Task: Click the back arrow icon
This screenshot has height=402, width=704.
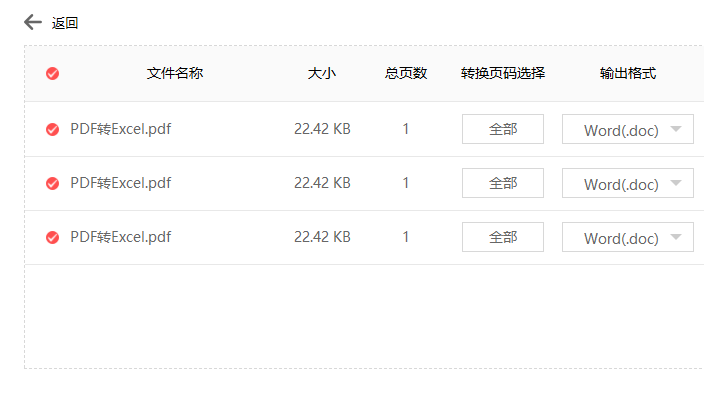Action: [x=33, y=22]
